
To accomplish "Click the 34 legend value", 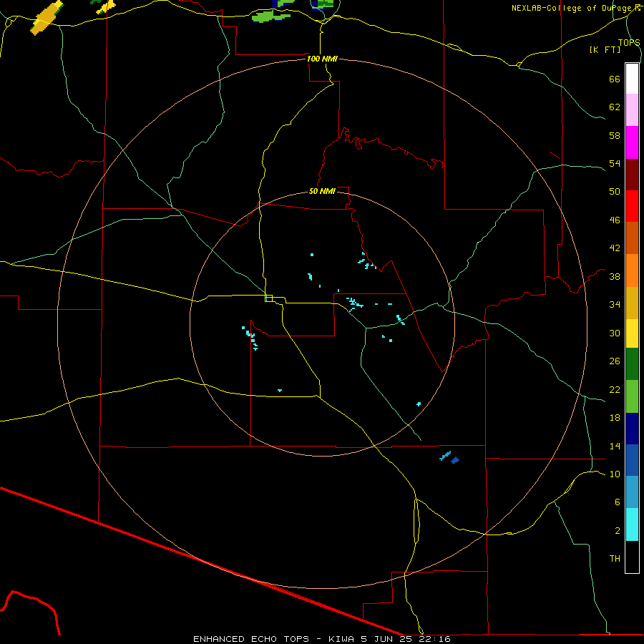I will (x=615, y=305).
